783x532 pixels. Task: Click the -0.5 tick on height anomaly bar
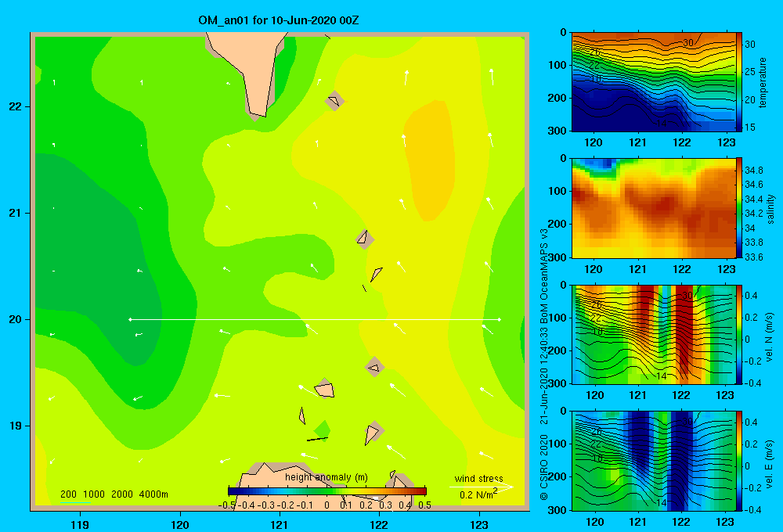pos(227,505)
